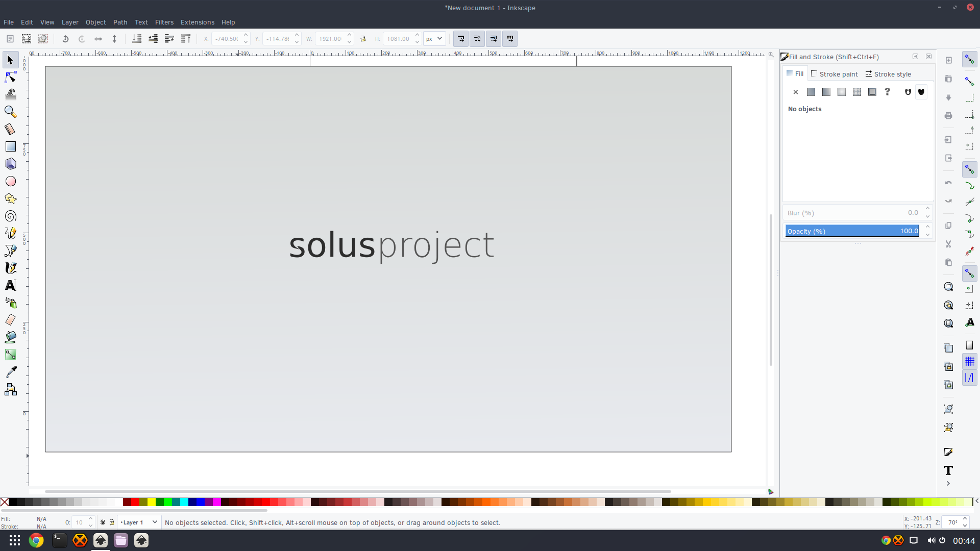Image resolution: width=980 pixels, height=551 pixels.
Task: Toggle move patterns with object
Action: point(510,39)
